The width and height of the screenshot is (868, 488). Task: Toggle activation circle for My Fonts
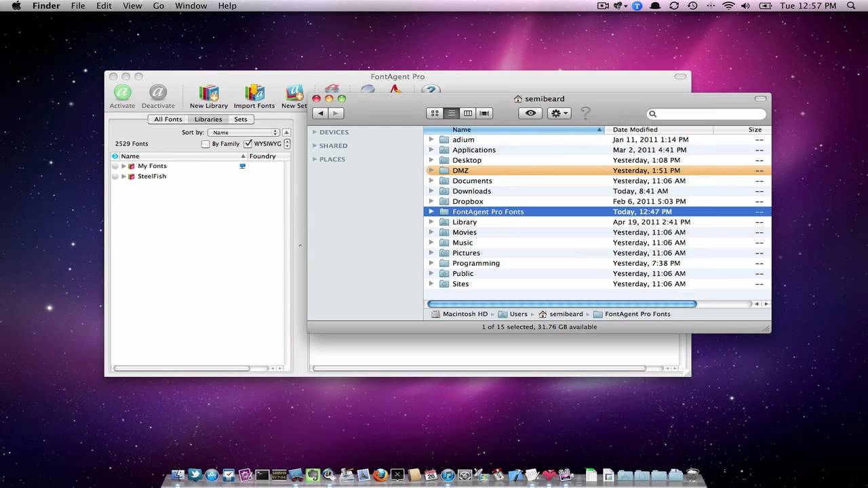[x=115, y=166]
